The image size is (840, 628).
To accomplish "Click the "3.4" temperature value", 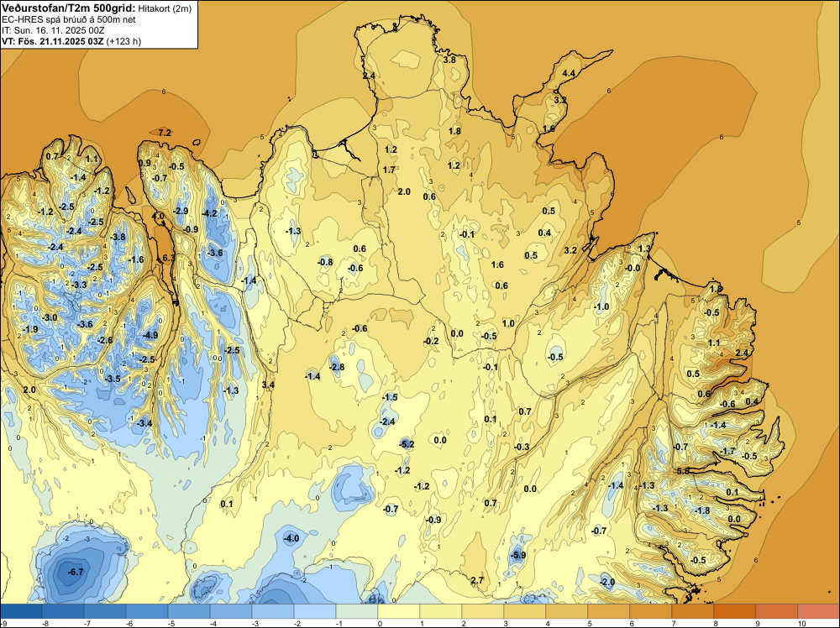I will tap(268, 385).
